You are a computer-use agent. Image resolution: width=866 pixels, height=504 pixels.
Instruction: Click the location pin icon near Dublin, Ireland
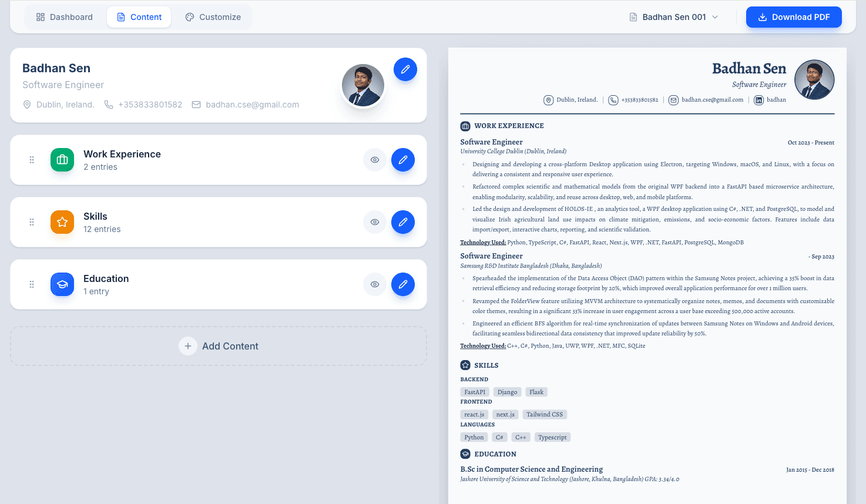[27, 105]
